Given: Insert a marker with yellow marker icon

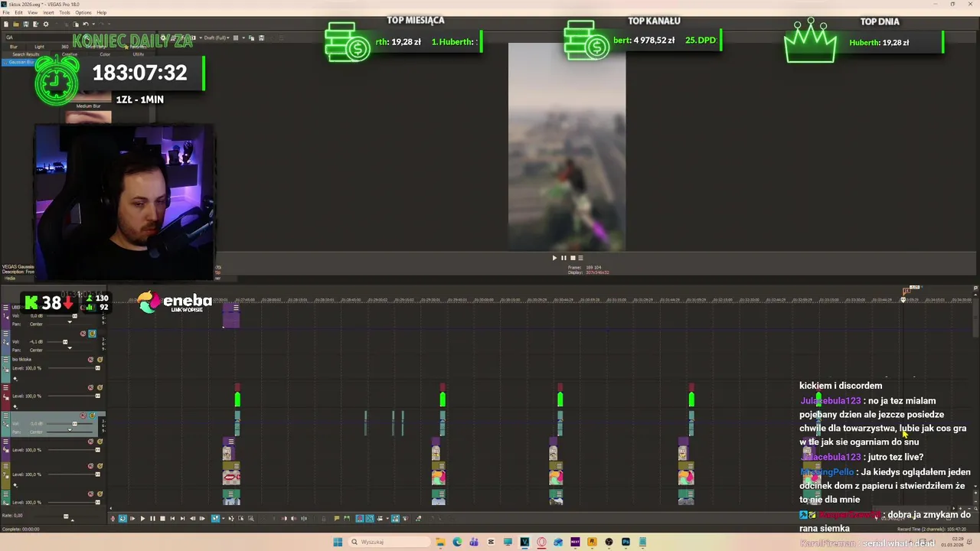Looking at the screenshot, I should pos(337,519).
